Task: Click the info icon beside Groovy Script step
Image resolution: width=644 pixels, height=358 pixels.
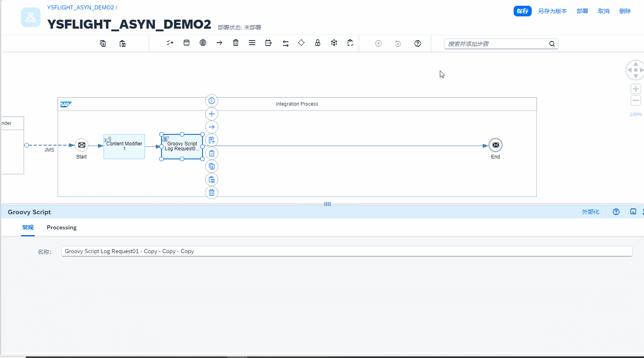Action: [x=212, y=101]
